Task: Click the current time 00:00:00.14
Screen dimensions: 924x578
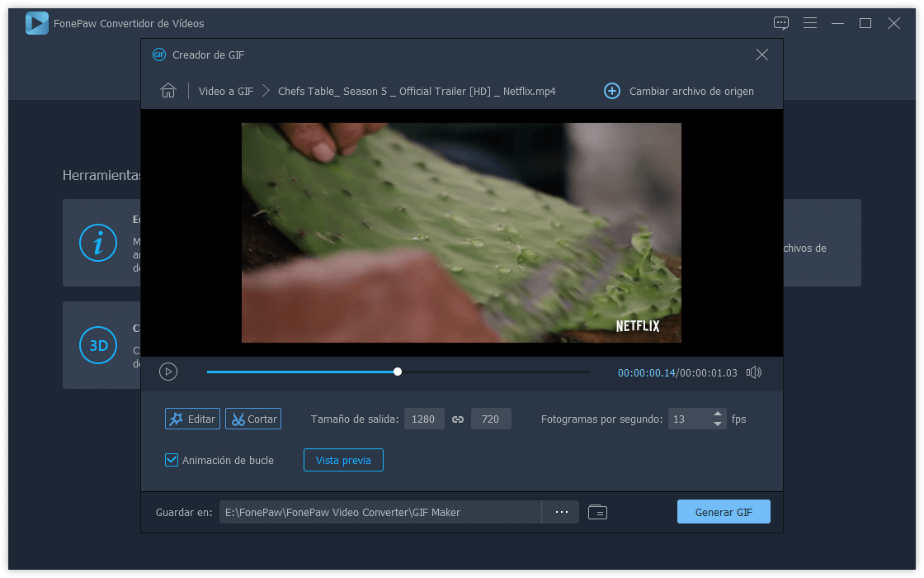Action: (x=646, y=372)
